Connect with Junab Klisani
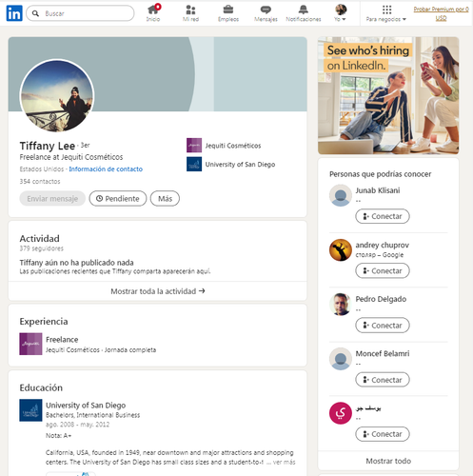 click(383, 216)
